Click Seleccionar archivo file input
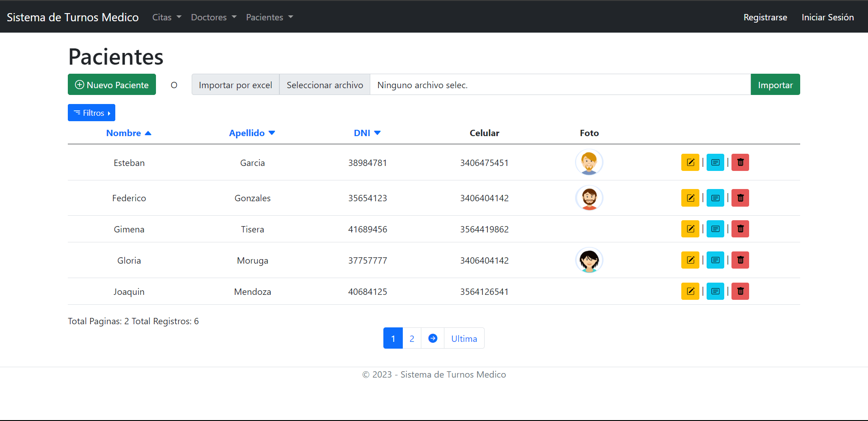868x421 pixels. point(325,85)
